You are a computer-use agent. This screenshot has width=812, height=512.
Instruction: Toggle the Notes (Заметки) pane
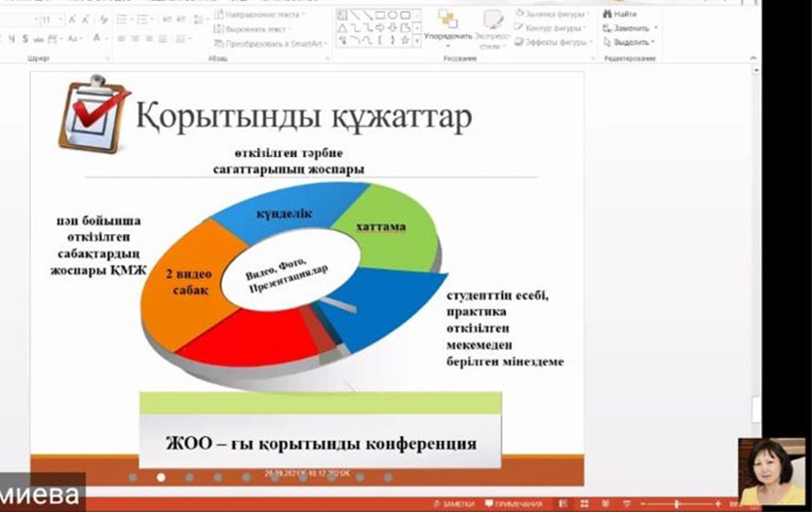click(x=455, y=503)
